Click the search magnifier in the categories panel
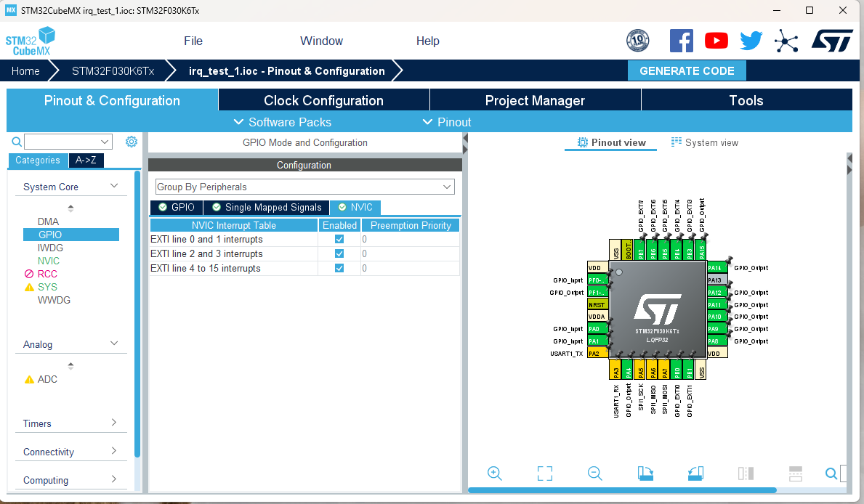 17,142
